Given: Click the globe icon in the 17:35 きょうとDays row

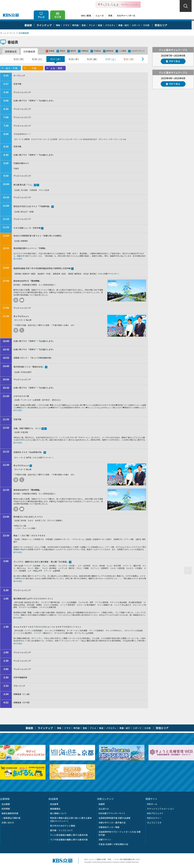Looking at the screenshot, I should coord(16,330).
